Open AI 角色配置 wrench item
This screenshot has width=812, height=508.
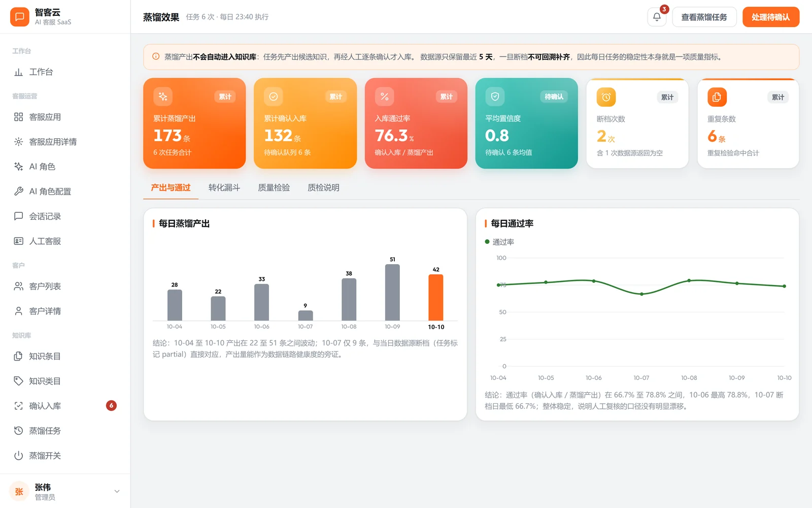coord(65,192)
